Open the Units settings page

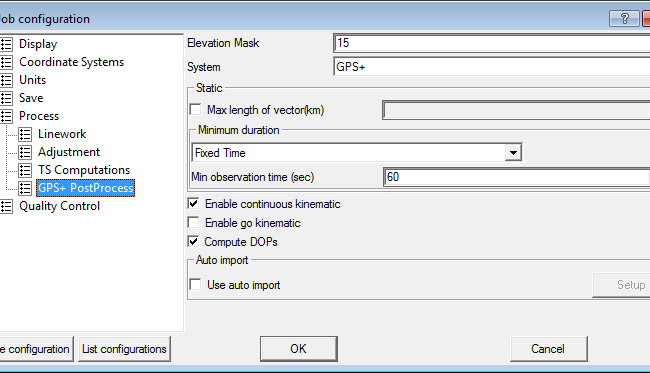32,80
